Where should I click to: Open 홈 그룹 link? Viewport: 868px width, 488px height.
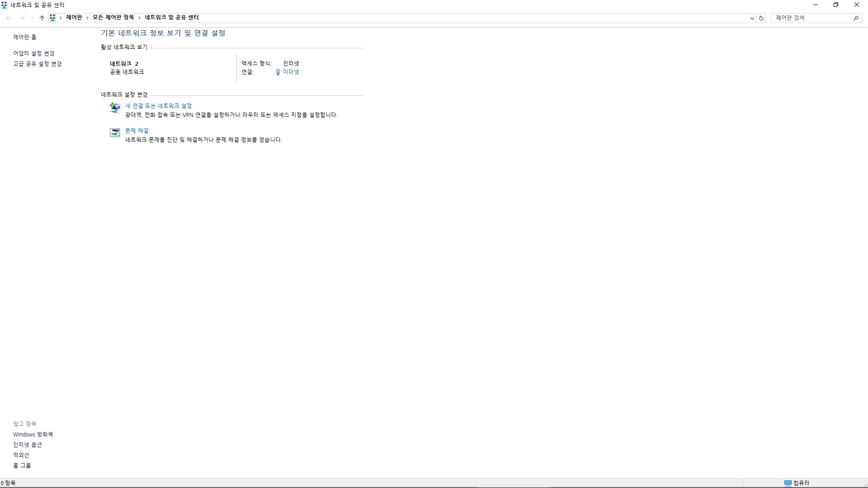click(x=22, y=465)
